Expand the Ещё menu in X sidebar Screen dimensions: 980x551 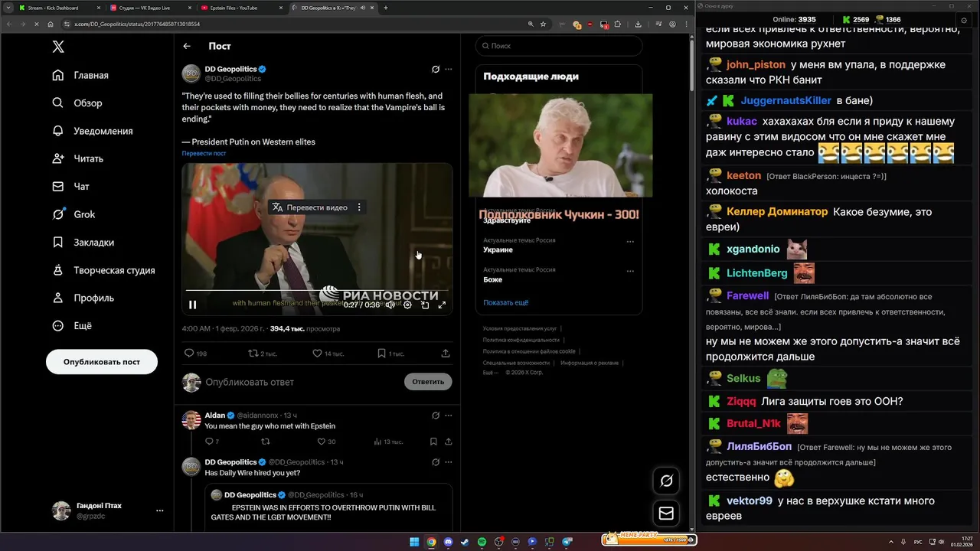pyautogui.click(x=72, y=326)
